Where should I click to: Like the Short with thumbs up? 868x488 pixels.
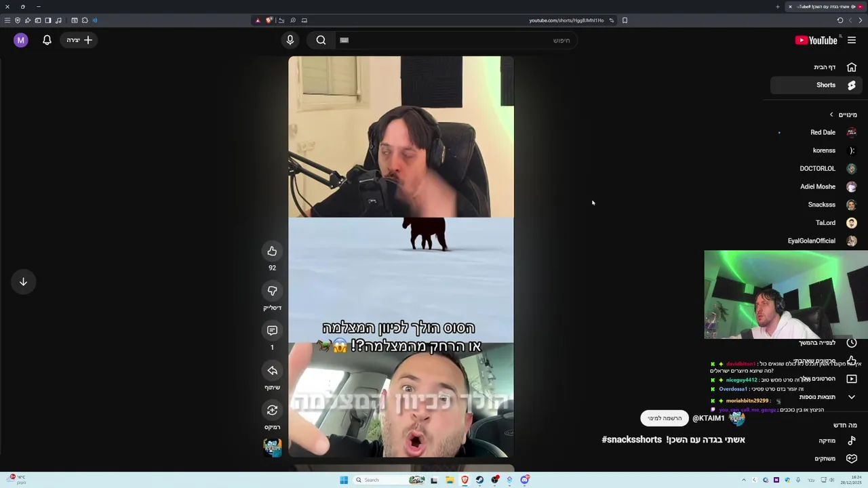click(272, 251)
